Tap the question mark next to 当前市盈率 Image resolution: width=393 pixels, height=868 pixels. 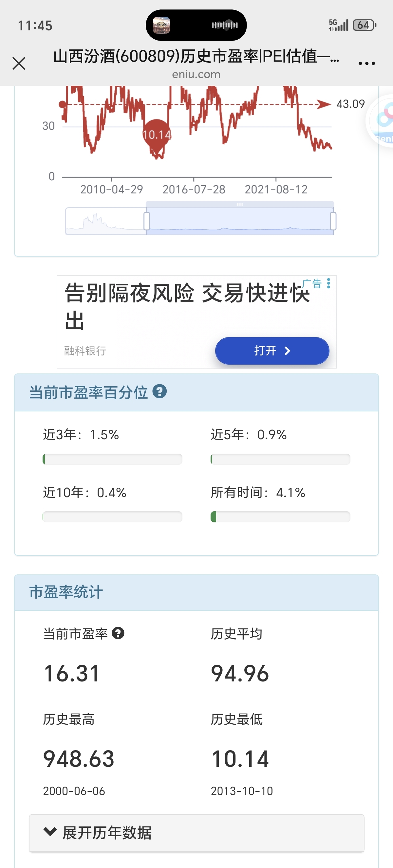[118, 633]
